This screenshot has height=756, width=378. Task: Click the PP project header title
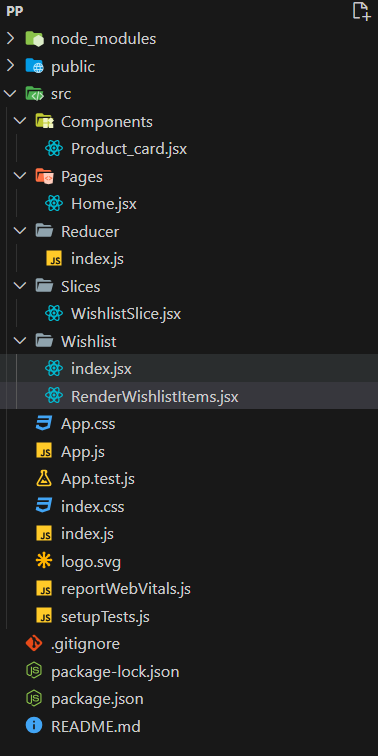(x=14, y=12)
